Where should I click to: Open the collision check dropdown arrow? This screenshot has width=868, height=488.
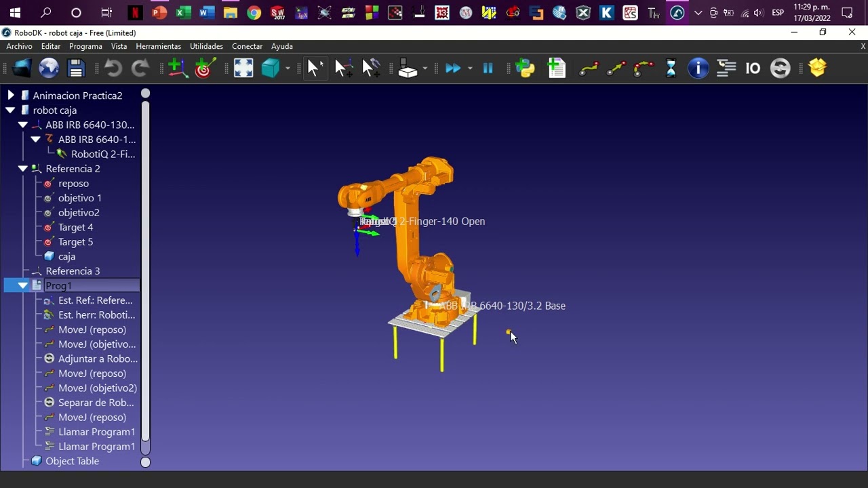pos(425,68)
